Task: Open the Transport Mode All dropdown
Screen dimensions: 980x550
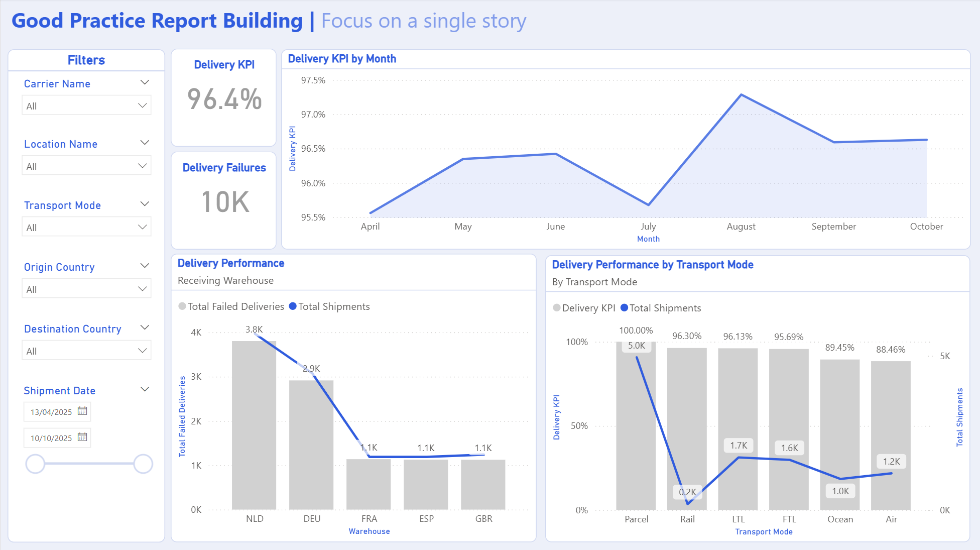Action: point(86,227)
